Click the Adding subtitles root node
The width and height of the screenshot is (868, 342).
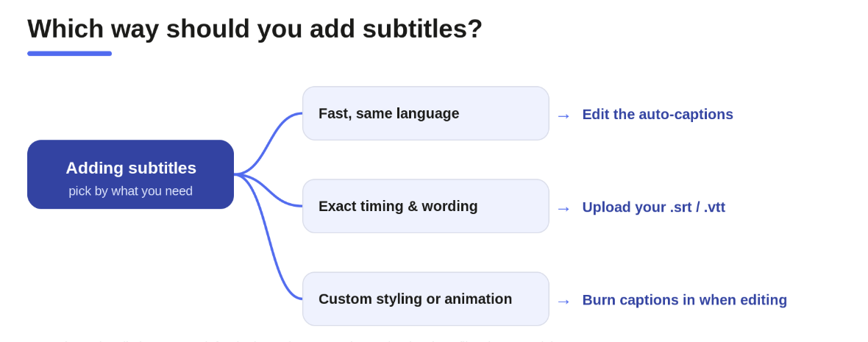[131, 174]
